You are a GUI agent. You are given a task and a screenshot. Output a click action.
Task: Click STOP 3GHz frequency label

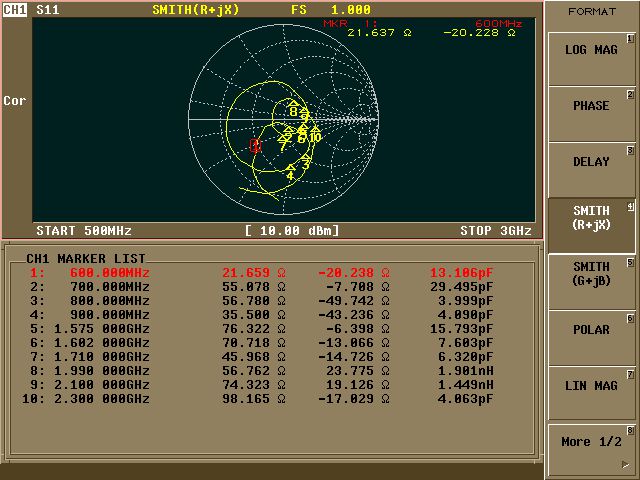[496, 231]
